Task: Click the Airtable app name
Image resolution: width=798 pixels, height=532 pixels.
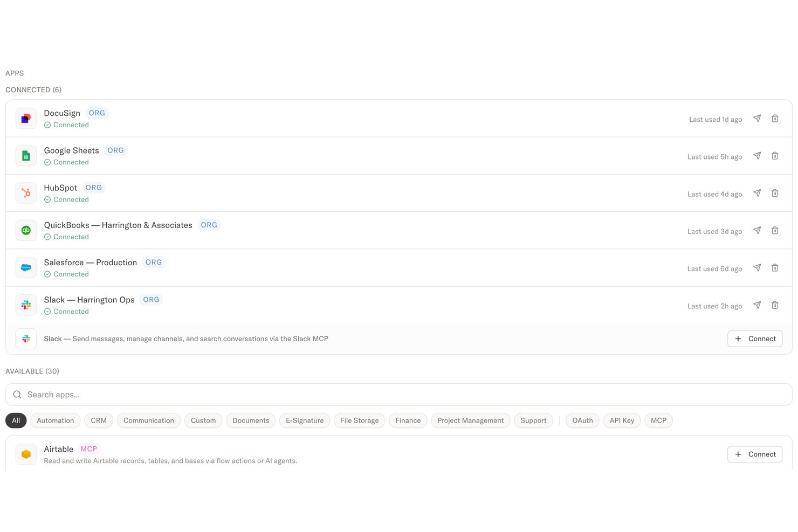Action: coord(58,449)
